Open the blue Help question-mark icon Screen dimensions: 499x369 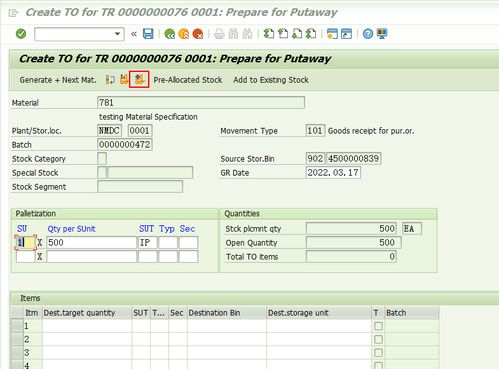tap(368, 34)
